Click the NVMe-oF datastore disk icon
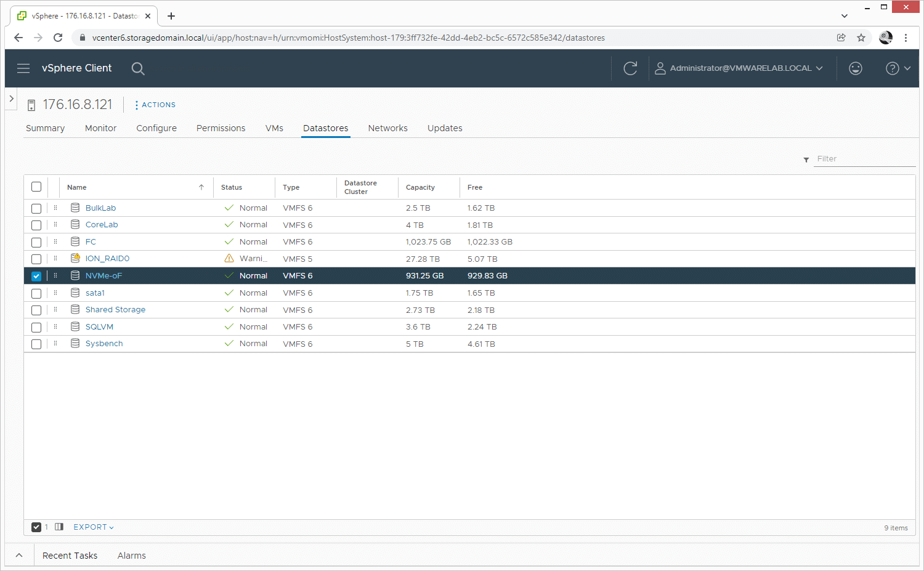This screenshot has width=924, height=571. point(75,275)
